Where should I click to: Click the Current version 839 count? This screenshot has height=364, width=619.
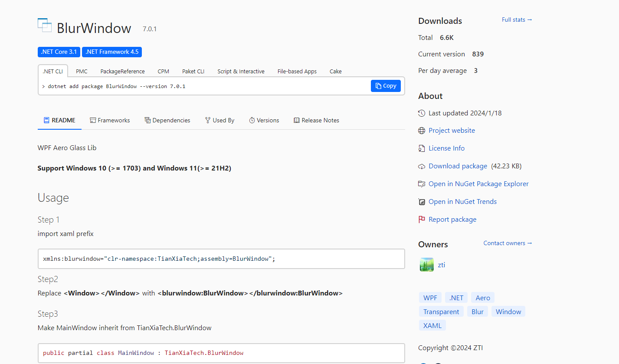[x=478, y=54]
